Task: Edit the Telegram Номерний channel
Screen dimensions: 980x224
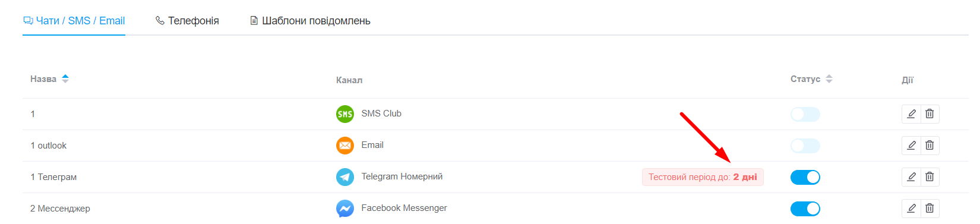Action: [x=911, y=176]
